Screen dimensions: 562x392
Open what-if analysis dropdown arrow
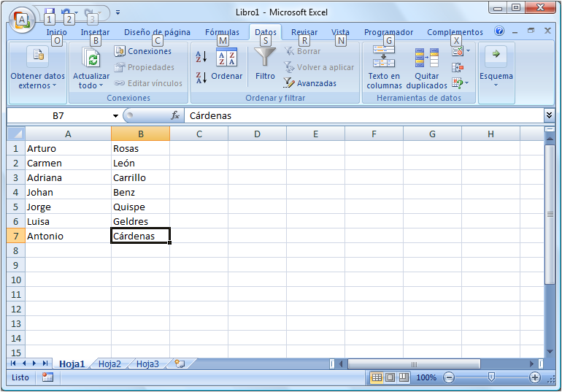tap(467, 83)
